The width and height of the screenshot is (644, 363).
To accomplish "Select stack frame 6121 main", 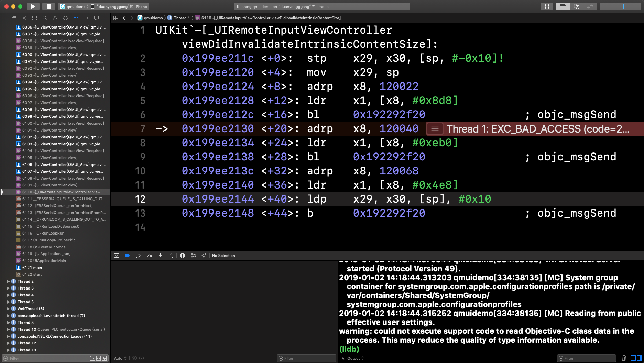I will (x=55, y=268).
